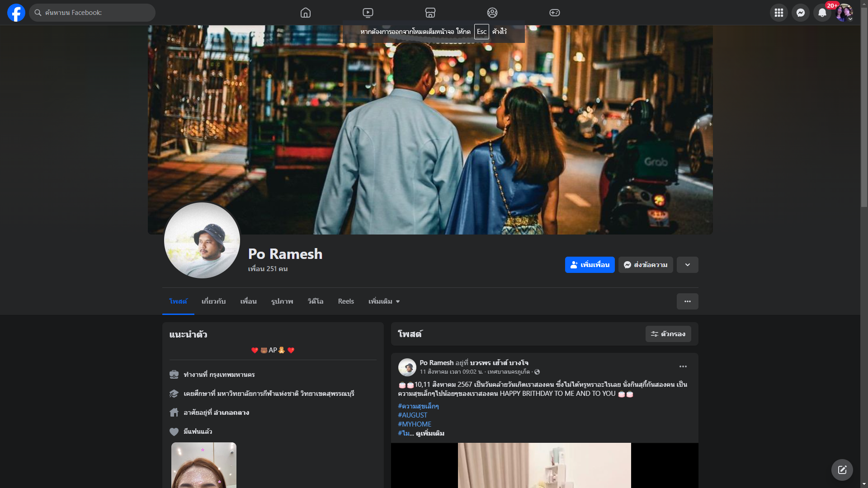Click the Facebook logo icon
This screenshot has width=868, height=488.
coord(16,13)
